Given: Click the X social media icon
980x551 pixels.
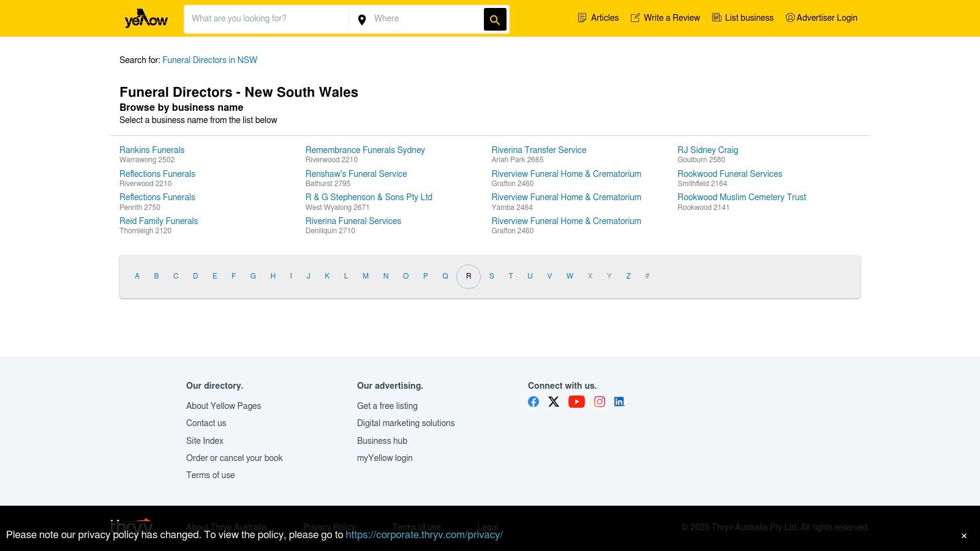Looking at the screenshot, I should (554, 402).
